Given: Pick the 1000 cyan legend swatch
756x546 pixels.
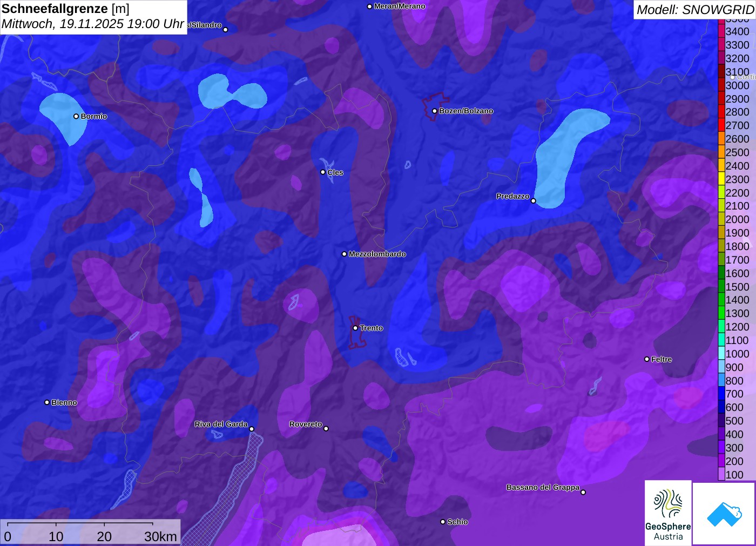Looking at the screenshot, I should (721, 354).
